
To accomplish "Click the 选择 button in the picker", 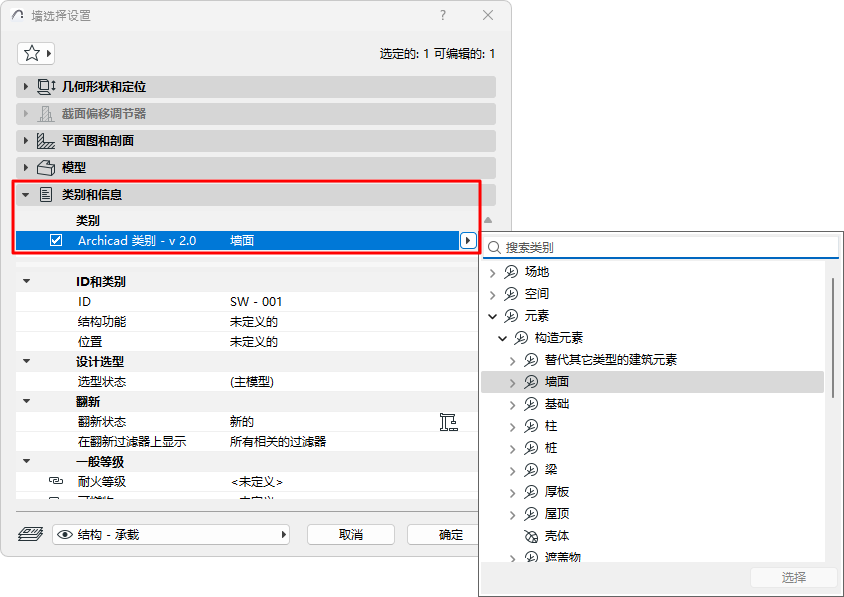I will 793,578.
